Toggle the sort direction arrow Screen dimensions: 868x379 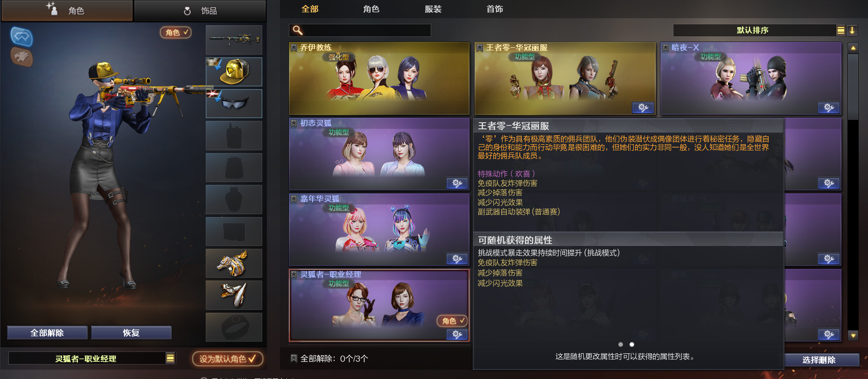tap(852, 30)
